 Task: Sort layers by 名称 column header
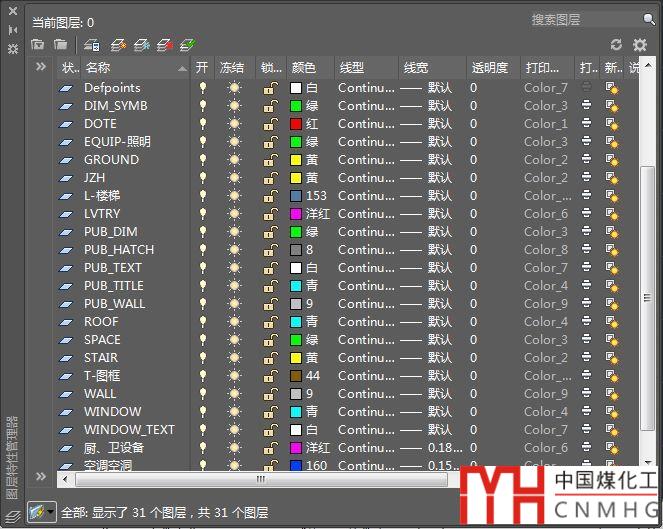pyautogui.click(x=135, y=68)
